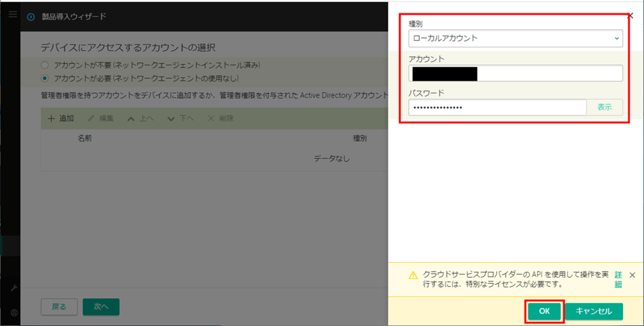Open the hamburger navigation menu
644x326 pixels.
click(12, 14)
